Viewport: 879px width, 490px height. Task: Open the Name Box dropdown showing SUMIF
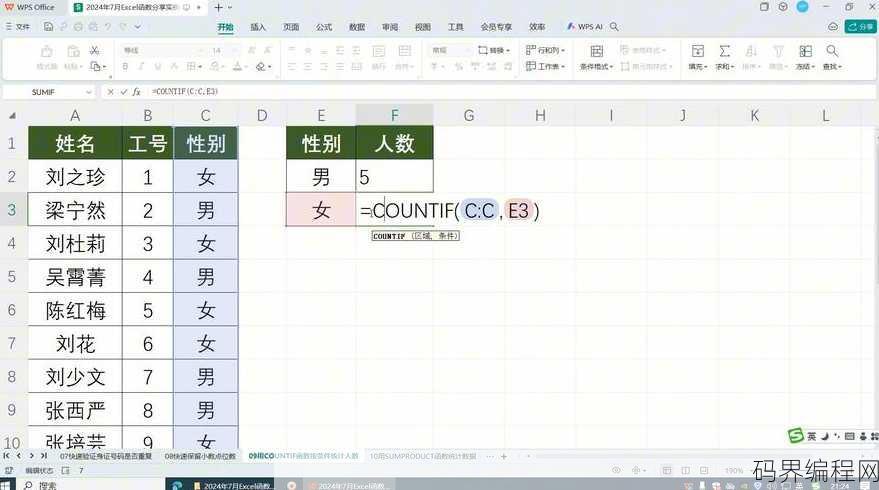89,92
